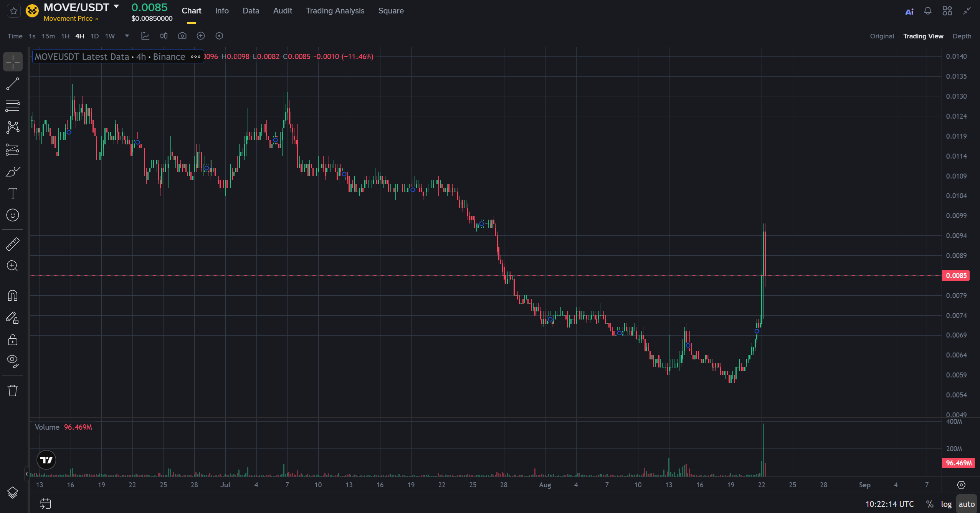980x513 pixels.
Task: Select the trend line drawing tool
Action: 13,84
